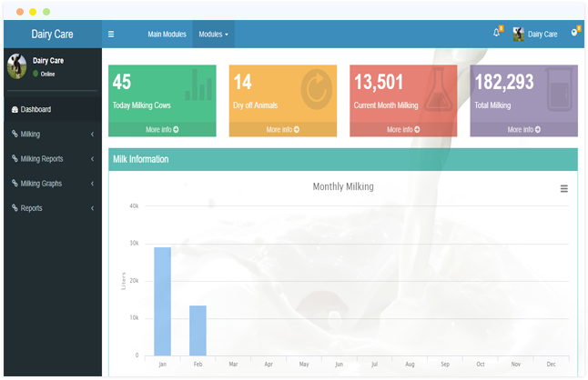This screenshot has height=380, width=588.
Task: Click More info text under Total Milking
Action: pos(521,129)
